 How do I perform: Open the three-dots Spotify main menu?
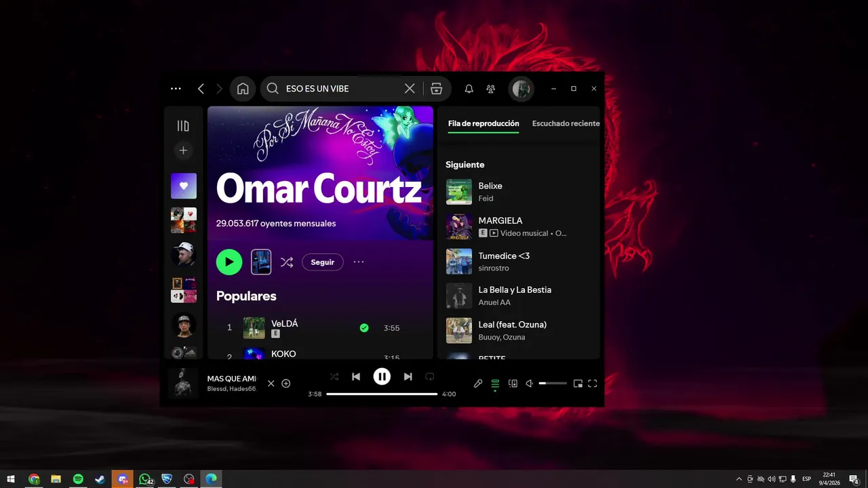pyautogui.click(x=176, y=89)
